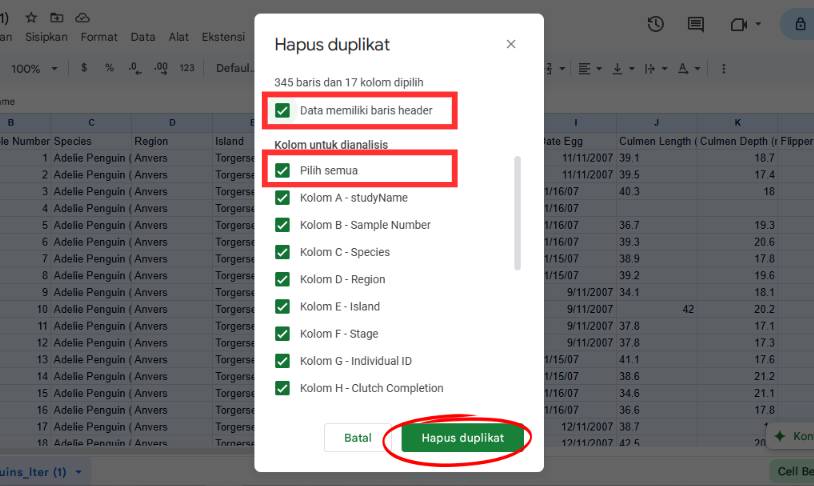Decrease decimal places icon
This screenshot has height=486, width=814.
[x=135, y=68]
